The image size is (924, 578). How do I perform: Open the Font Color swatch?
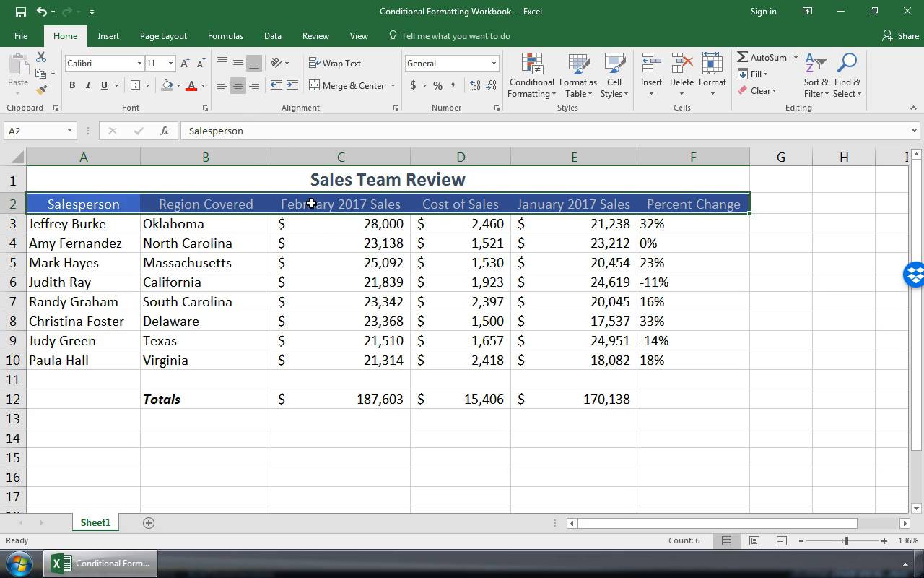coord(191,85)
